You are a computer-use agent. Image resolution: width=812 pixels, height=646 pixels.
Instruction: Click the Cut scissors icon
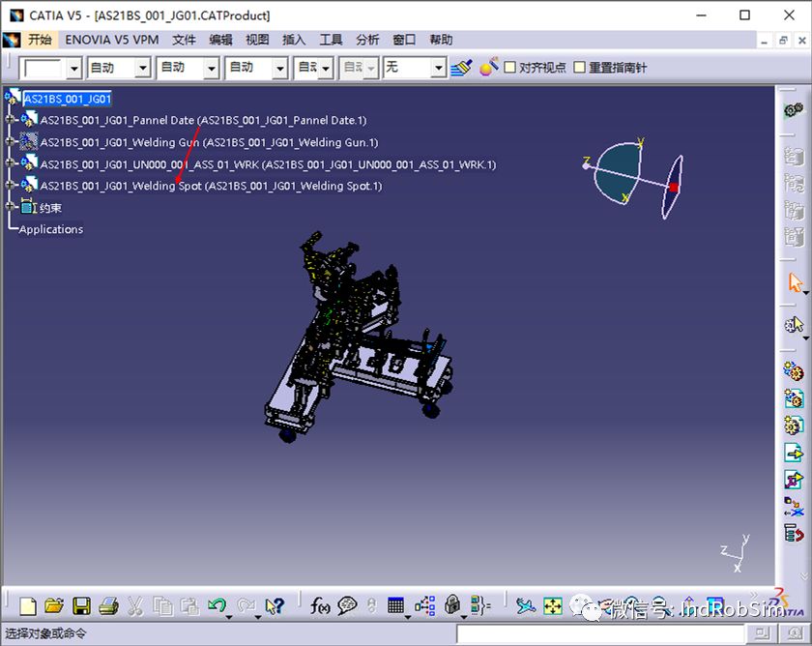135,605
